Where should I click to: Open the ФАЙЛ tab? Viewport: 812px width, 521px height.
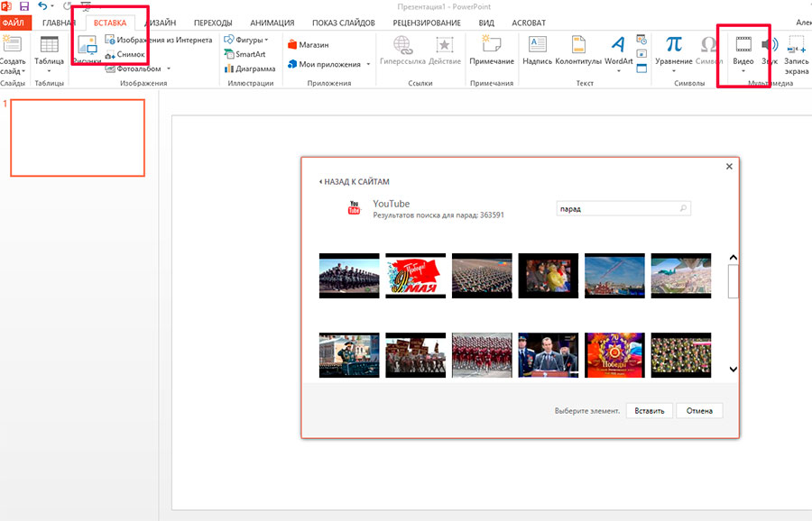14,23
